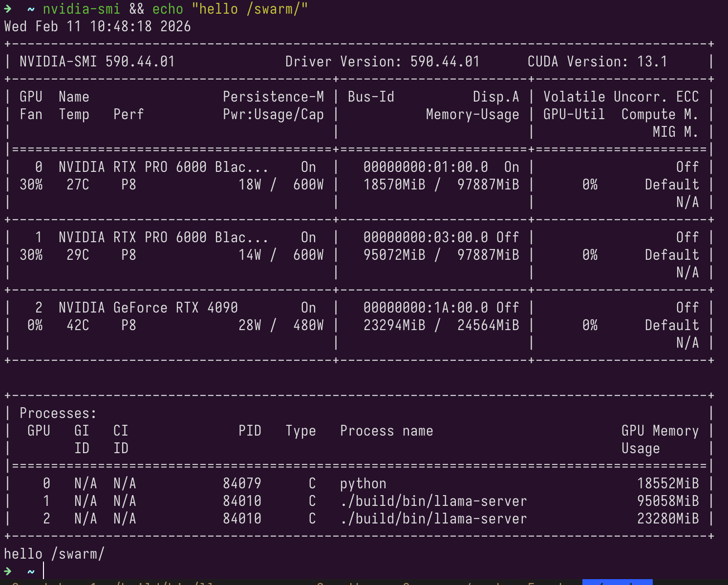Click process memory value '23280MiB'

point(668,519)
